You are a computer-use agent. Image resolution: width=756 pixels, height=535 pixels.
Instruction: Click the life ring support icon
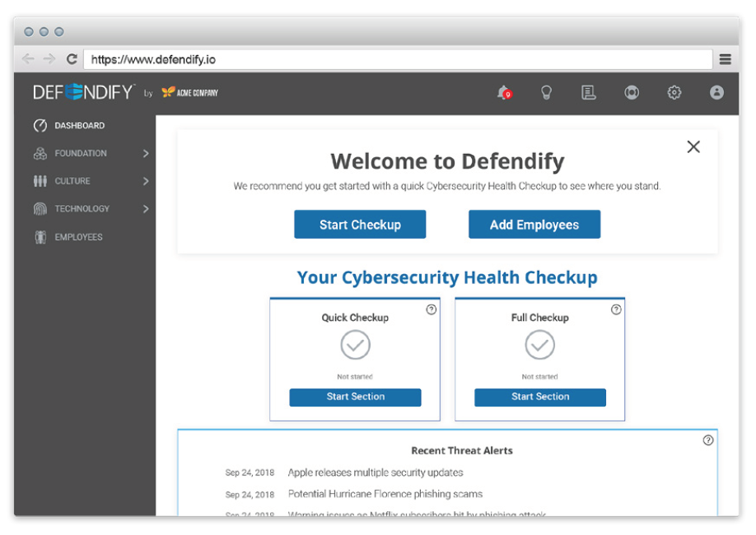(632, 92)
